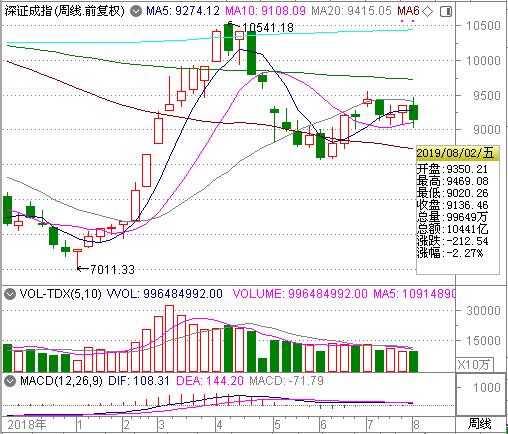508x434 pixels.
Task: Click the 1000 MACD axis label
Action: coord(487,388)
